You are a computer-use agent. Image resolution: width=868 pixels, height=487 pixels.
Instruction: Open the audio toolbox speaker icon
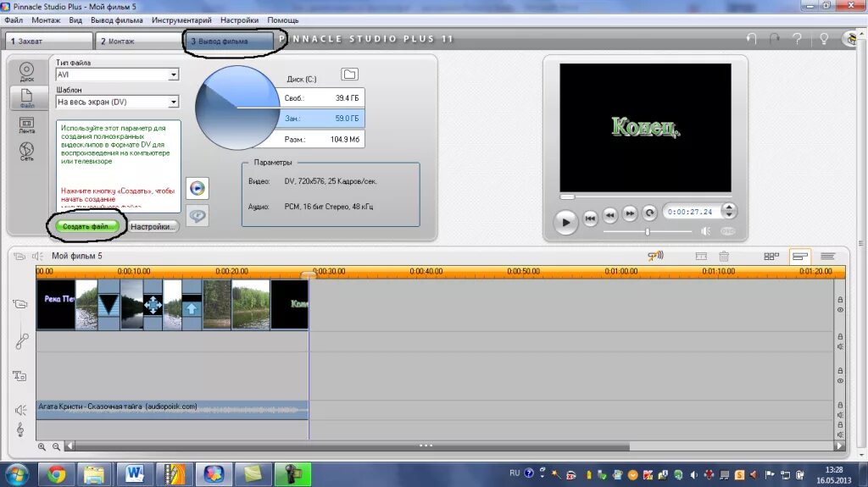[x=37, y=257]
